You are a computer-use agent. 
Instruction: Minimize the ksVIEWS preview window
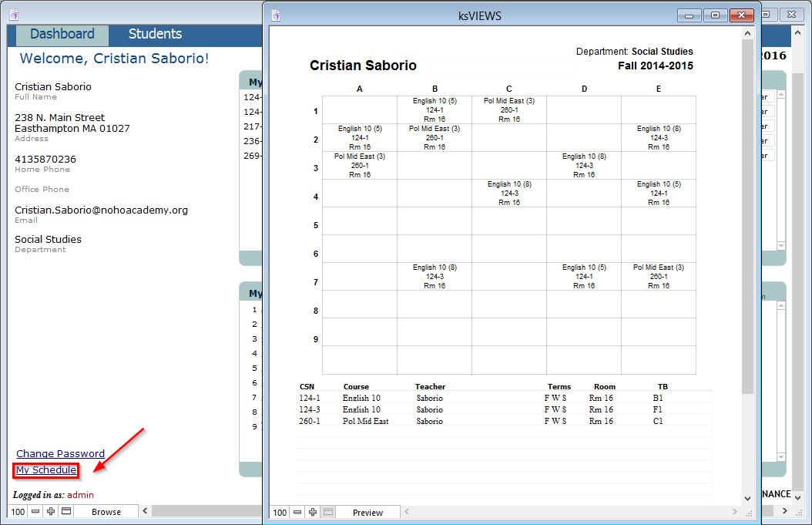click(x=690, y=15)
